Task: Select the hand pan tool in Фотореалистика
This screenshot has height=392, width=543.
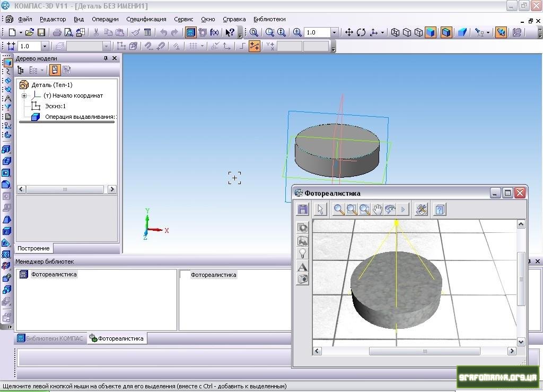Action: (377, 210)
